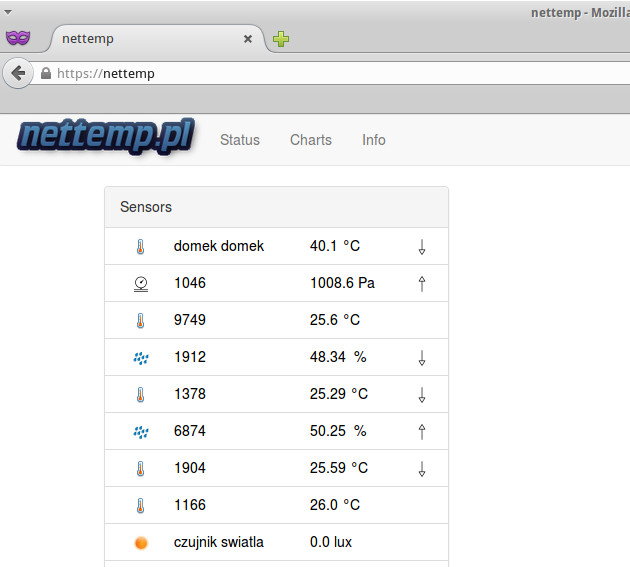The image size is (630, 567).
Task: Close the nettemp browser tab
Action: (x=248, y=39)
